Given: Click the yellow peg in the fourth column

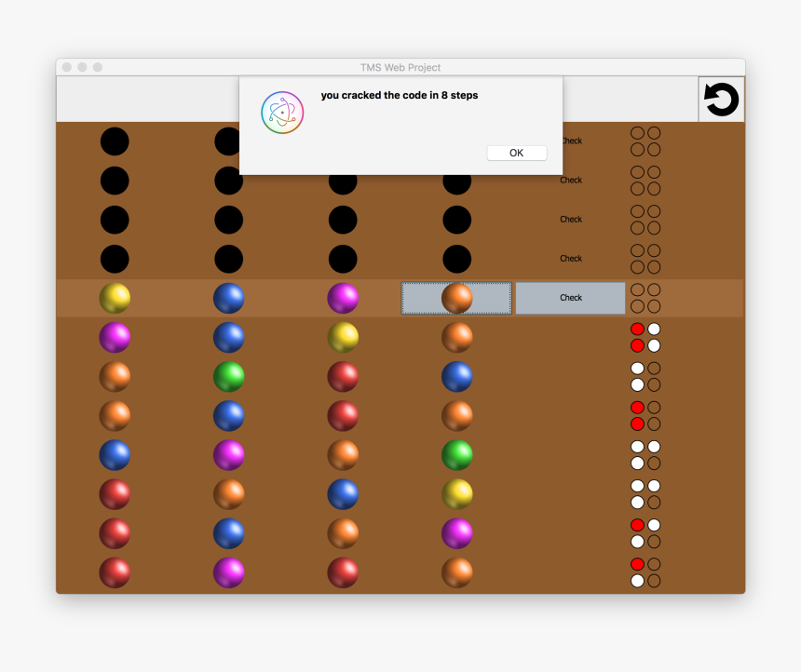Looking at the screenshot, I should (x=456, y=494).
